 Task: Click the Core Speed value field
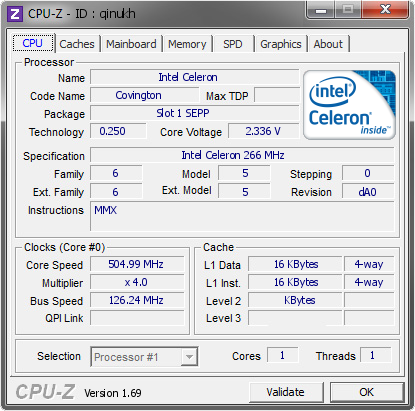tap(137, 264)
